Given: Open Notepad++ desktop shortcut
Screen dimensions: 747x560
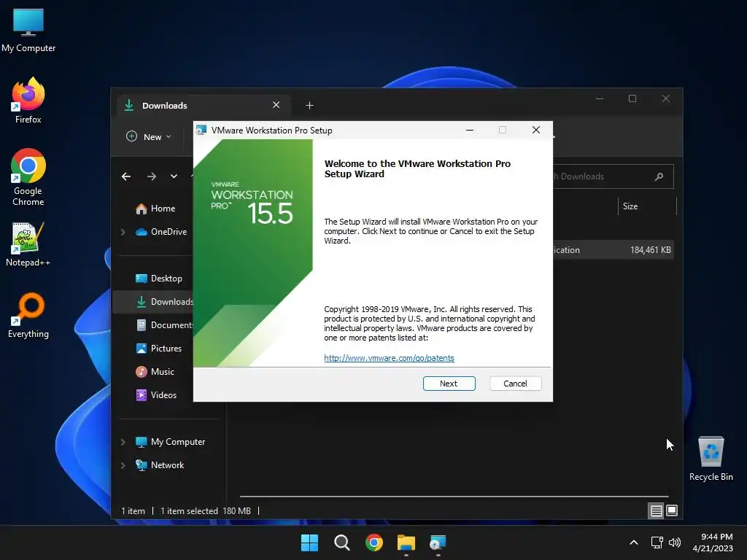Looking at the screenshot, I should click(28, 244).
